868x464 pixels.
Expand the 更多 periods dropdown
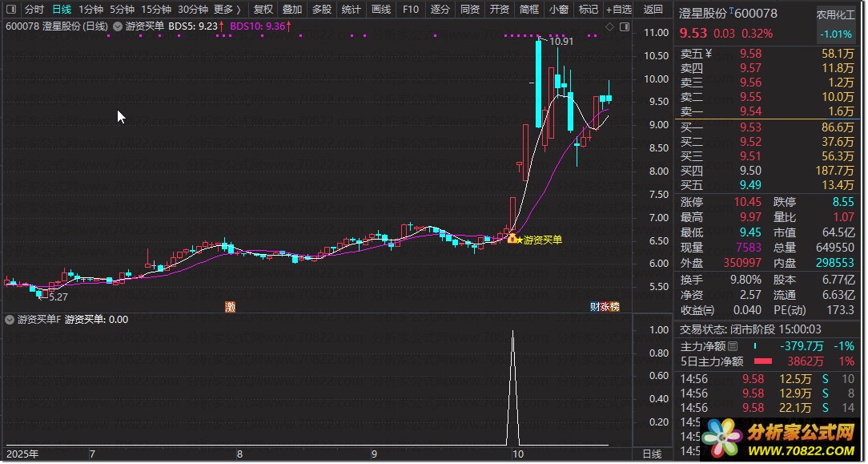(x=227, y=10)
